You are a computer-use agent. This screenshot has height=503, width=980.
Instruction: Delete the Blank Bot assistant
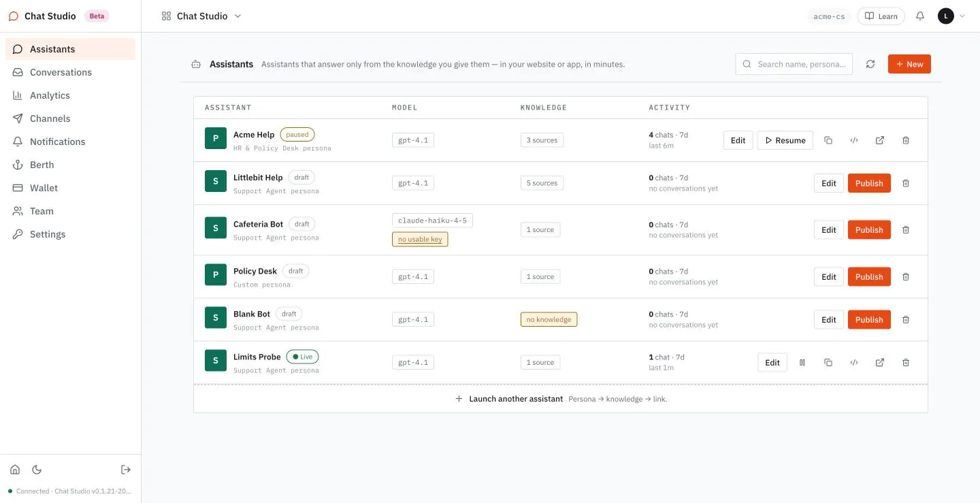click(x=906, y=320)
